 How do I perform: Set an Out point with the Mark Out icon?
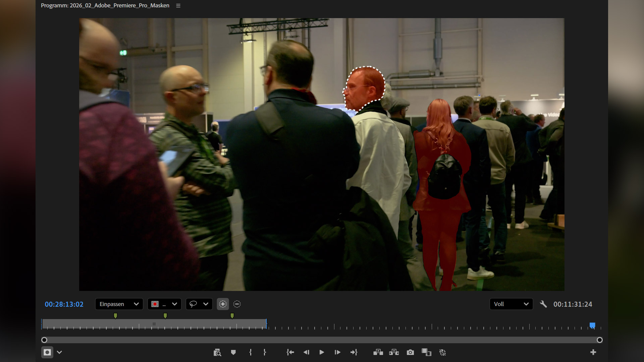click(265, 352)
